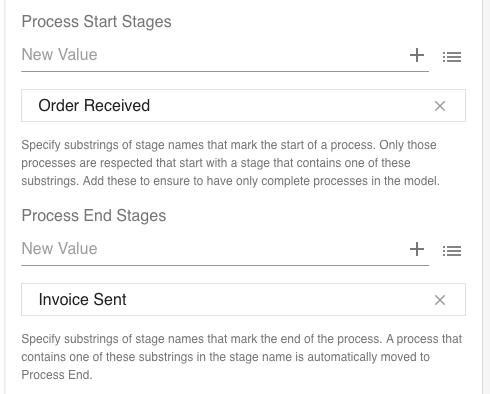Select the Order Received entry
490x394 pixels.
click(x=243, y=105)
